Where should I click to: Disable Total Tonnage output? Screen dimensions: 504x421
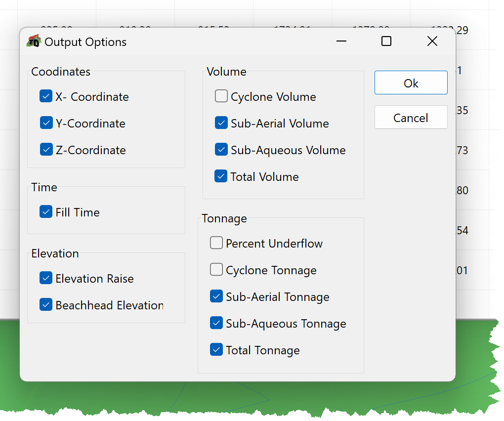pyautogui.click(x=216, y=350)
